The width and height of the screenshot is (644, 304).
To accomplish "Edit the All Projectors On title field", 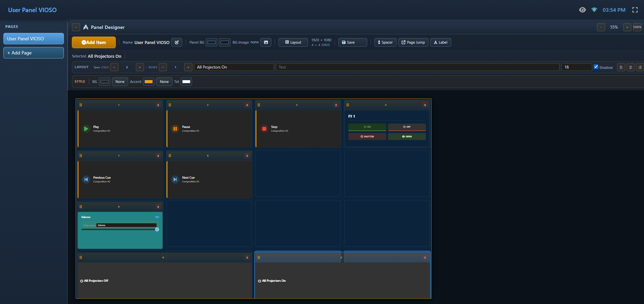I will click(x=234, y=67).
